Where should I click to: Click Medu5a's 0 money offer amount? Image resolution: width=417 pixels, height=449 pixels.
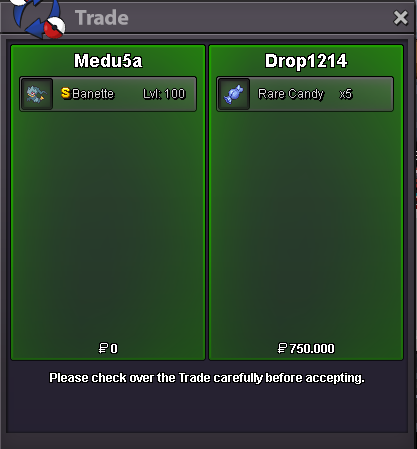(114, 349)
